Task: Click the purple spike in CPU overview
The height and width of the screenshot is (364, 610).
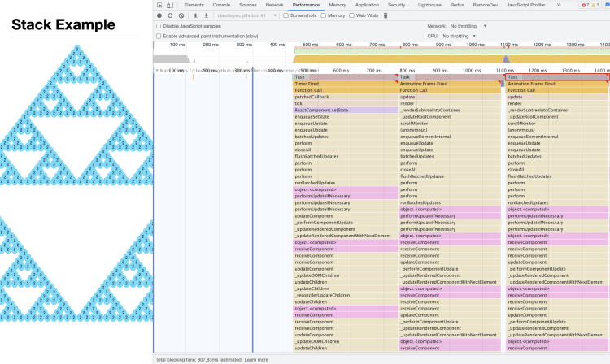Action: [x=506, y=59]
